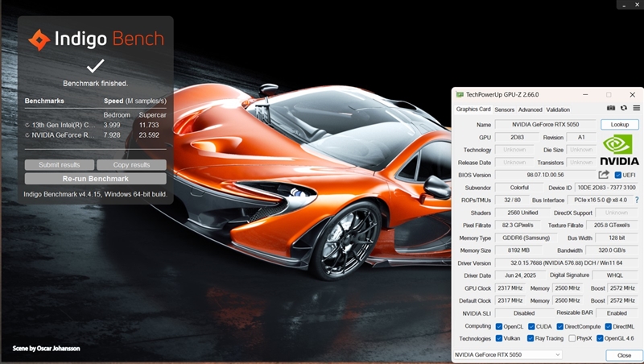This screenshot has width=644, height=364.
Task: Open the GPU-Z hamburger menu
Action: tap(636, 108)
